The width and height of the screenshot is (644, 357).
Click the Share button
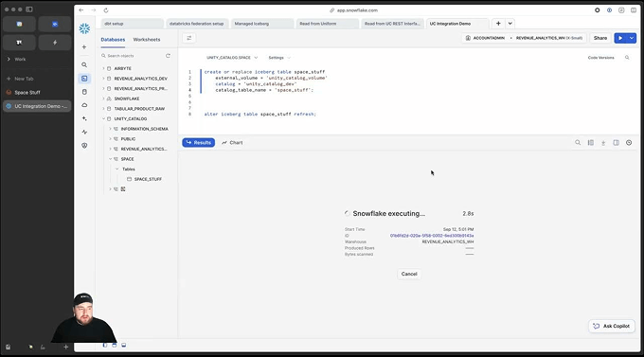[600, 38]
